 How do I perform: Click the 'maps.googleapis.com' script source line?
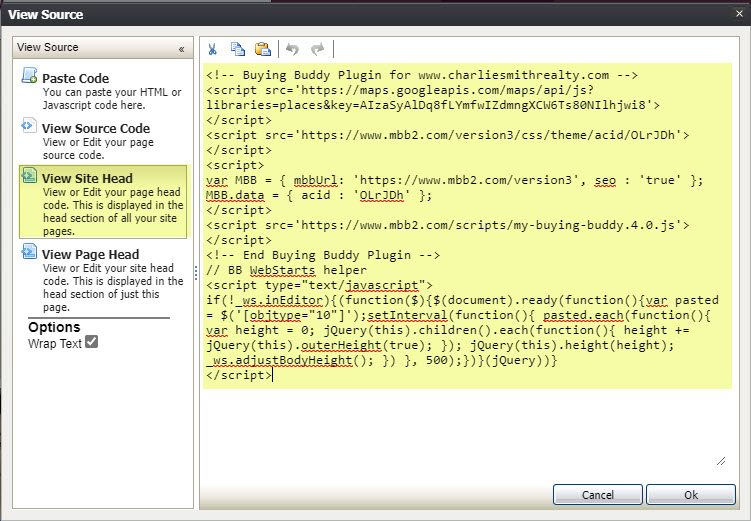point(400,90)
